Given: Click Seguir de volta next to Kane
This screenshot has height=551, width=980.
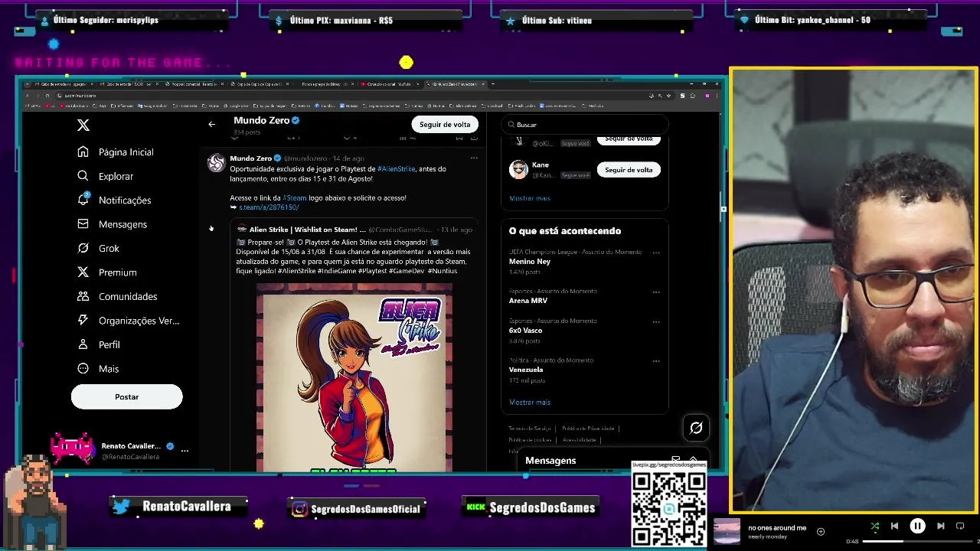Looking at the screenshot, I should (x=629, y=170).
